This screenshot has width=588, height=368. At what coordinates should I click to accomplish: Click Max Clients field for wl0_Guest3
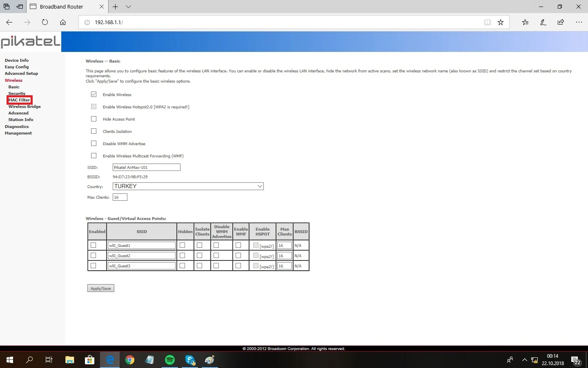285,266
